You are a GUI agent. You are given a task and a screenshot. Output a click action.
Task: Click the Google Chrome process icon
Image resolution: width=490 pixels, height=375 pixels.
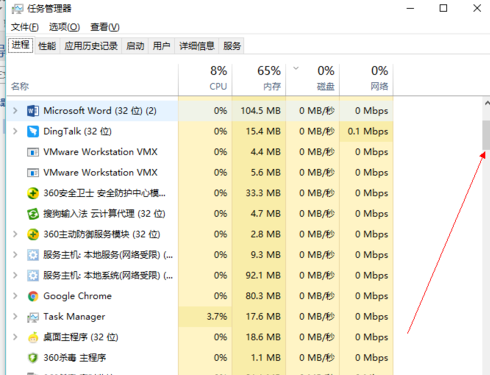point(33,296)
